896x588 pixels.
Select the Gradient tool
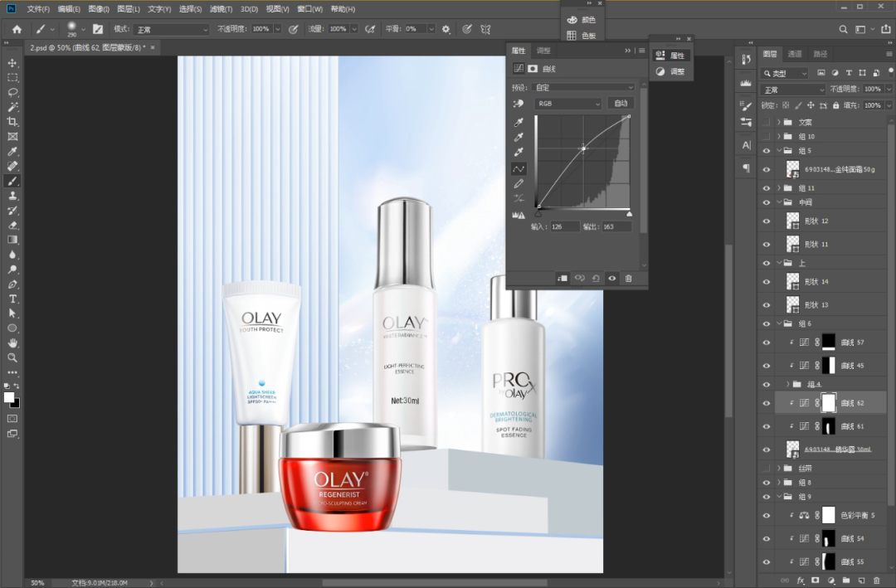tap(12, 240)
